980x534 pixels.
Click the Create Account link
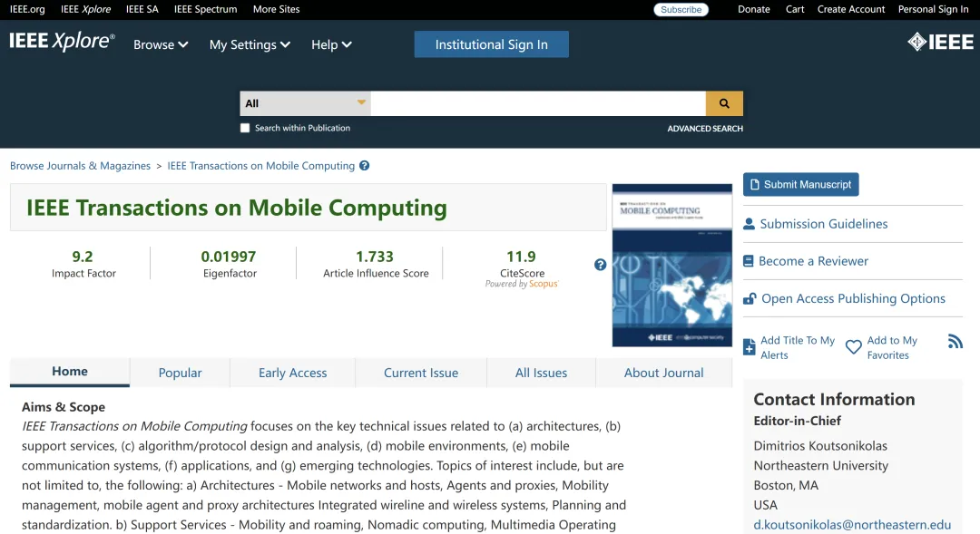[x=851, y=9]
